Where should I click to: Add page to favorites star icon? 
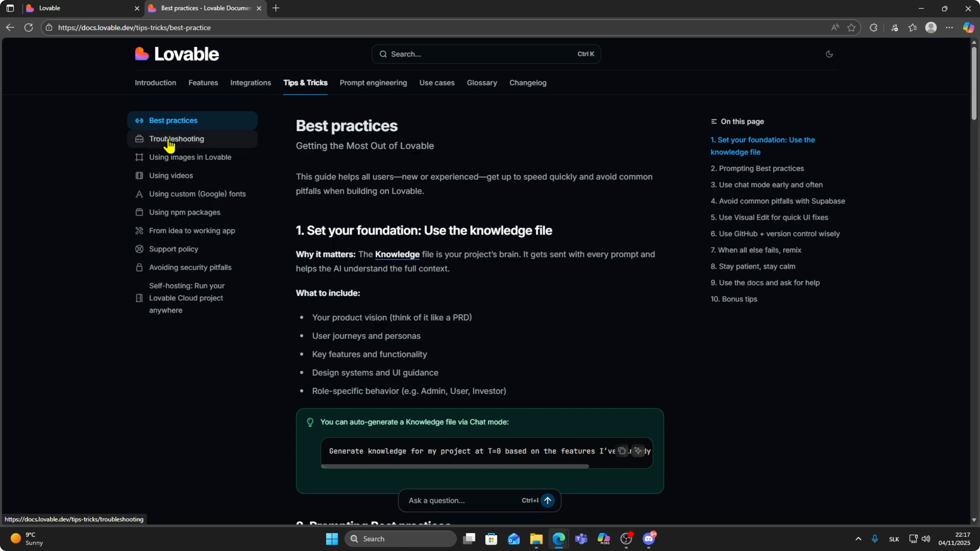click(851, 27)
